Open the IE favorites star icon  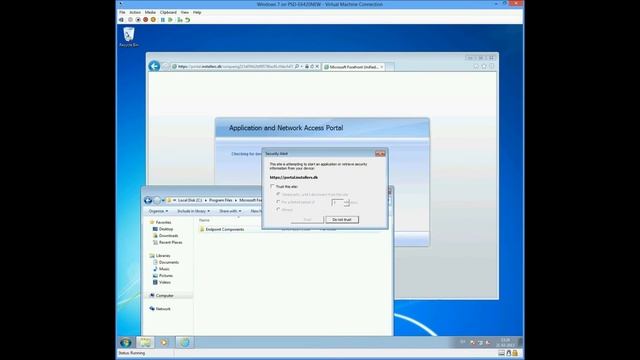pos(484,66)
